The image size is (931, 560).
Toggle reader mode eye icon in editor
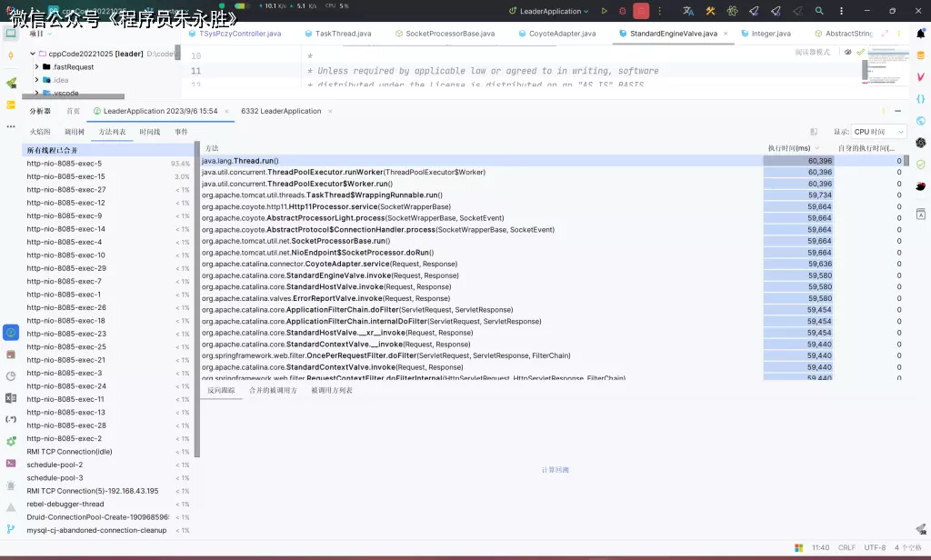[x=847, y=52]
